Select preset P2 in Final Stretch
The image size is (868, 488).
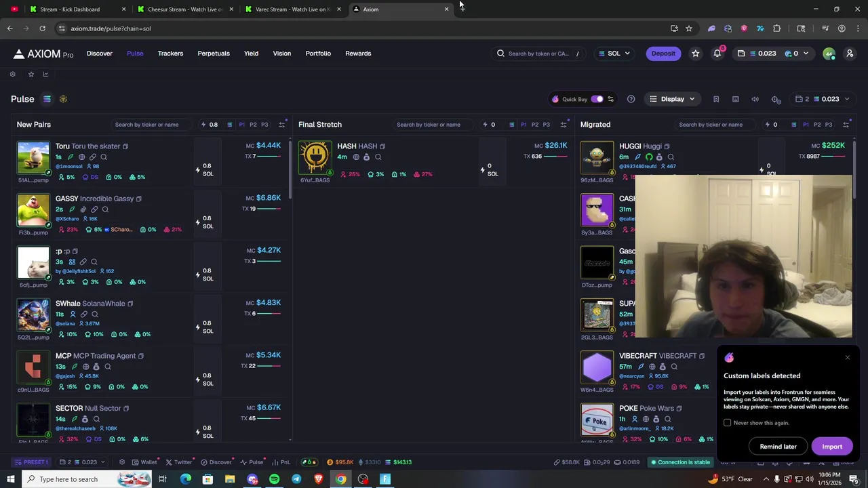(535, 125)
